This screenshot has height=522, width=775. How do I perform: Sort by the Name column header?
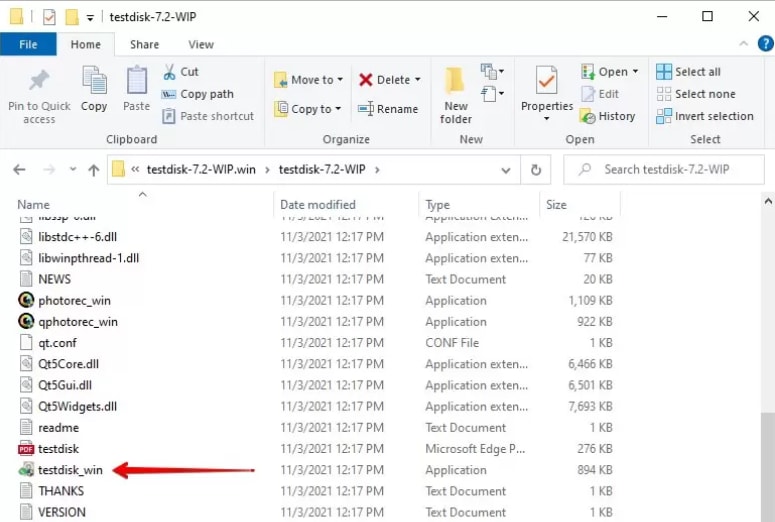(x=34, y=205)
